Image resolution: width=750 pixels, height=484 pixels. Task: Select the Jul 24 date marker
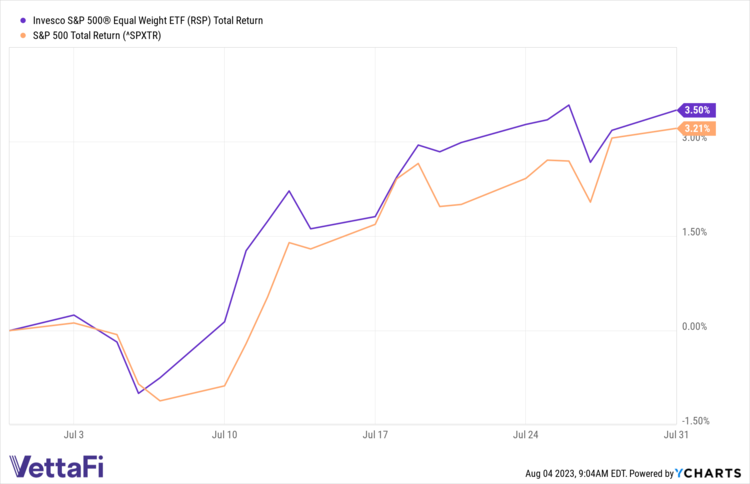click(x=525, y=437)
